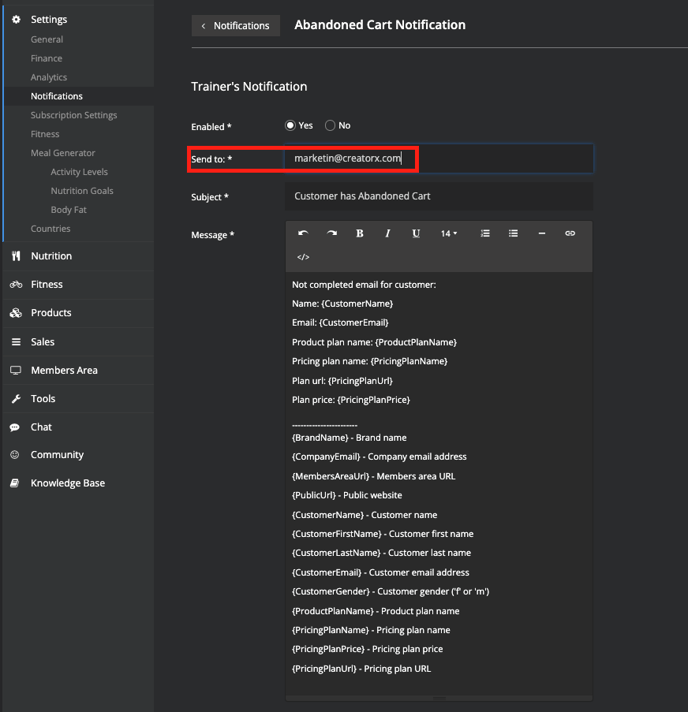Open Nutrition Goals settings
The width and height of the screenshot is (688, 712).
(x=82, y=191)
